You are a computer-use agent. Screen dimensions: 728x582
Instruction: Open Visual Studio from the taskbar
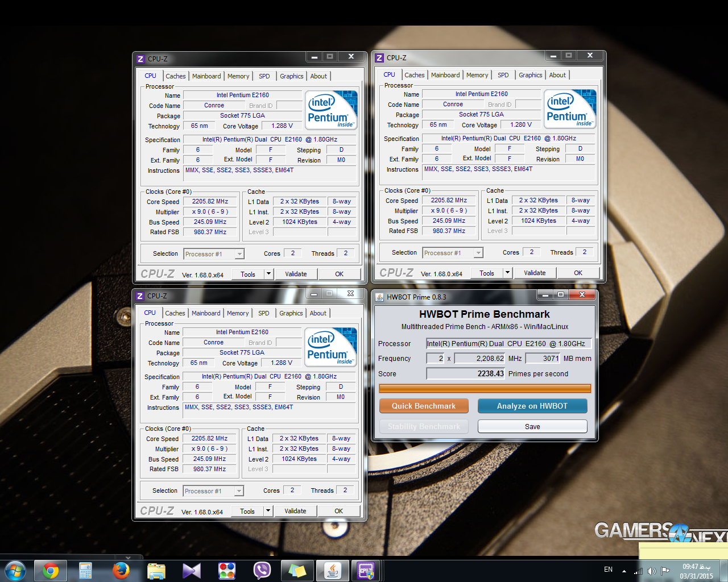click(192, 570)
